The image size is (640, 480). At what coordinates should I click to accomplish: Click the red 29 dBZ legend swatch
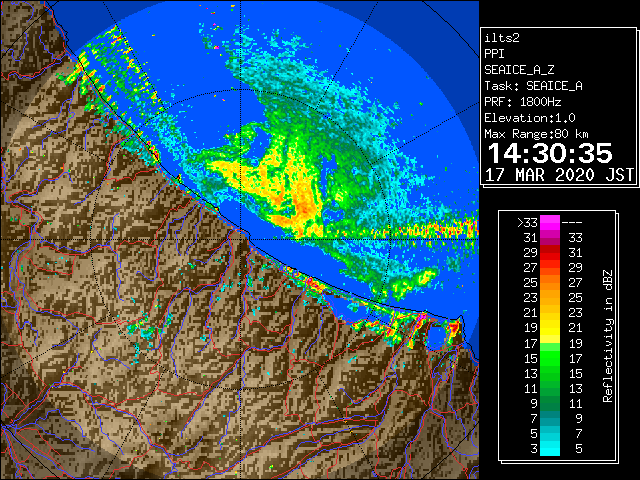point(550,253)
